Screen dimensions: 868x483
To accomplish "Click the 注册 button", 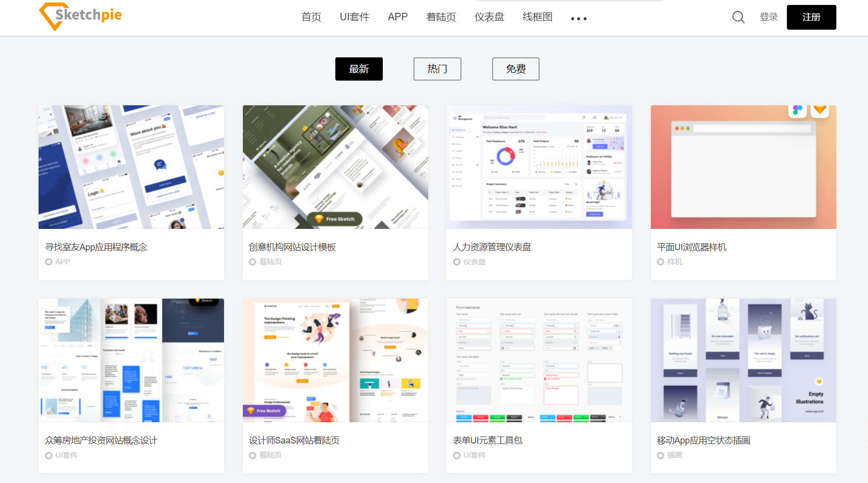I will [x=811, y=17].
